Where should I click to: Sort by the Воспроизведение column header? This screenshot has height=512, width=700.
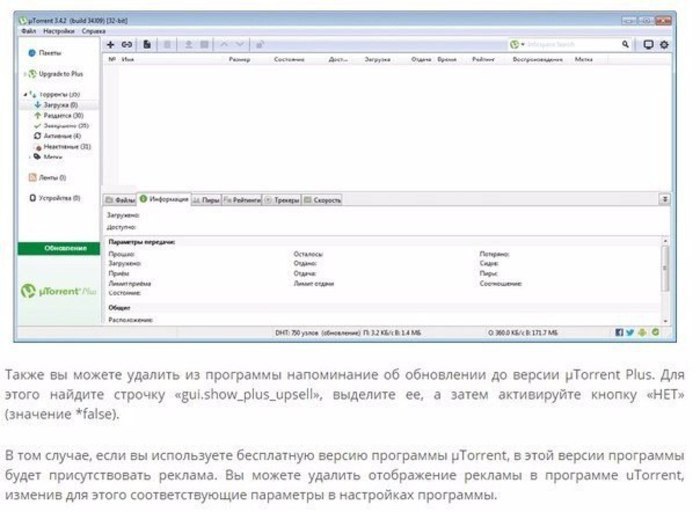538,59
